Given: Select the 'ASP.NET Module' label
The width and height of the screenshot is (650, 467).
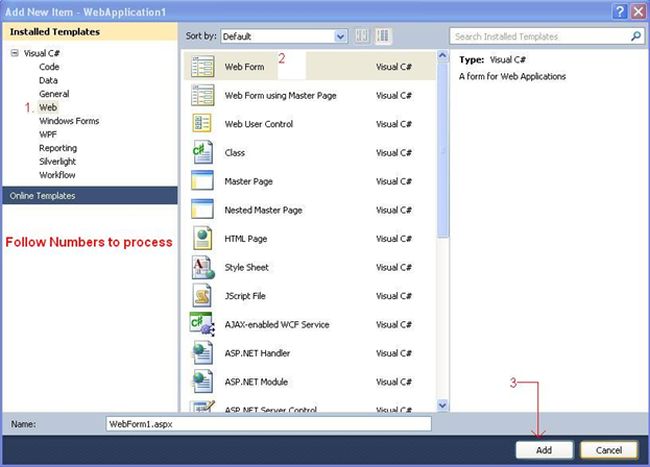Looking at the screenshot, I should (256, 382).
